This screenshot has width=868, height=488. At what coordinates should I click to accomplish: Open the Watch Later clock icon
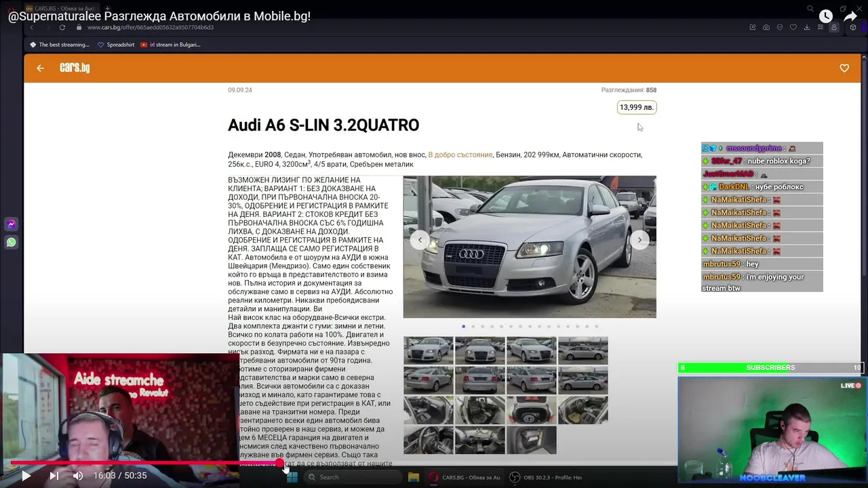[825, 16]
